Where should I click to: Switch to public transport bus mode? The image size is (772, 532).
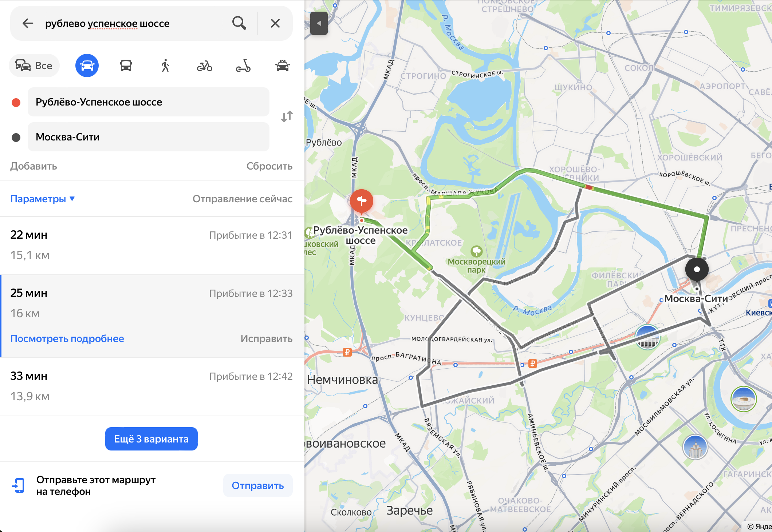[x=126, y=65]
